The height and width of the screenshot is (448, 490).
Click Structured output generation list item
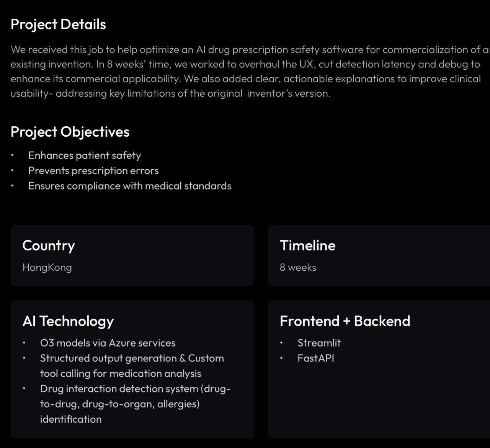[x=132, y=366]
